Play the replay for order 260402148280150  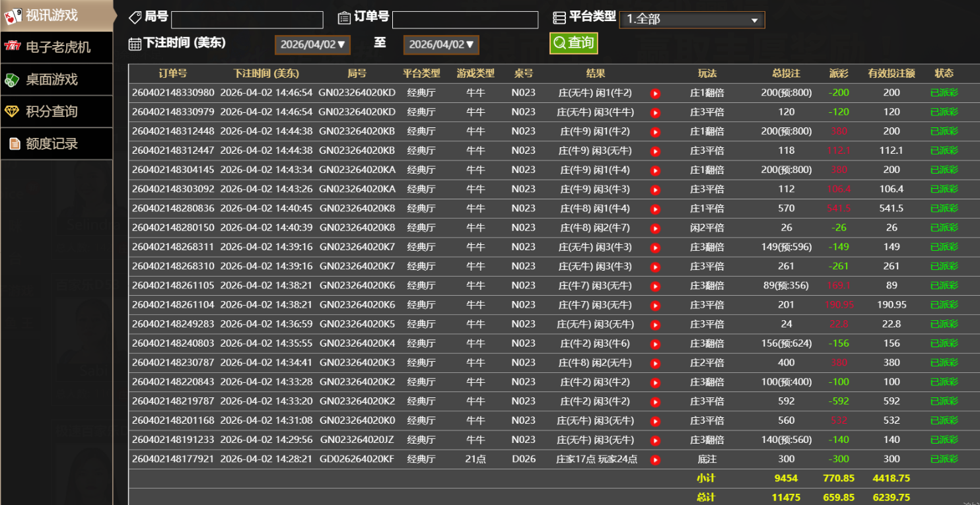point(655,228)
